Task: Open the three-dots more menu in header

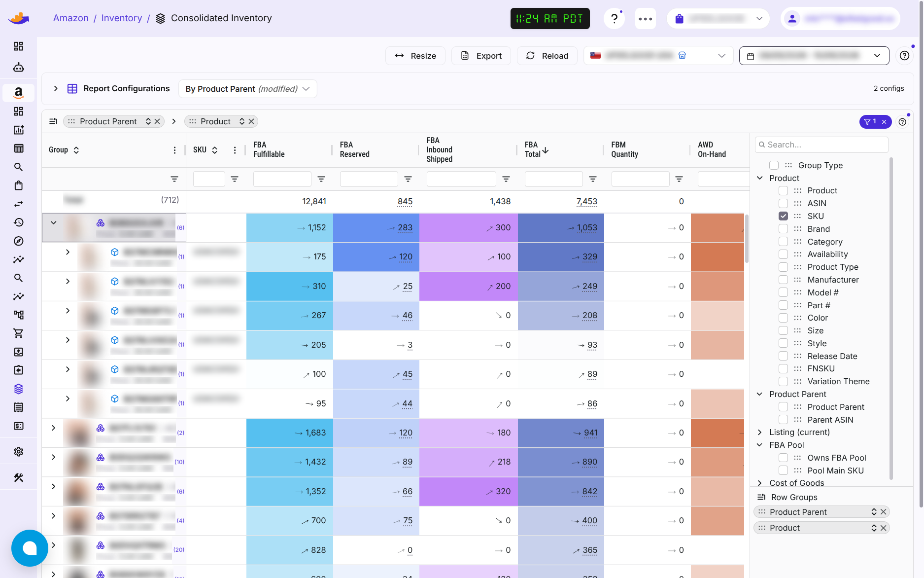Action: (x=645, y=19)
